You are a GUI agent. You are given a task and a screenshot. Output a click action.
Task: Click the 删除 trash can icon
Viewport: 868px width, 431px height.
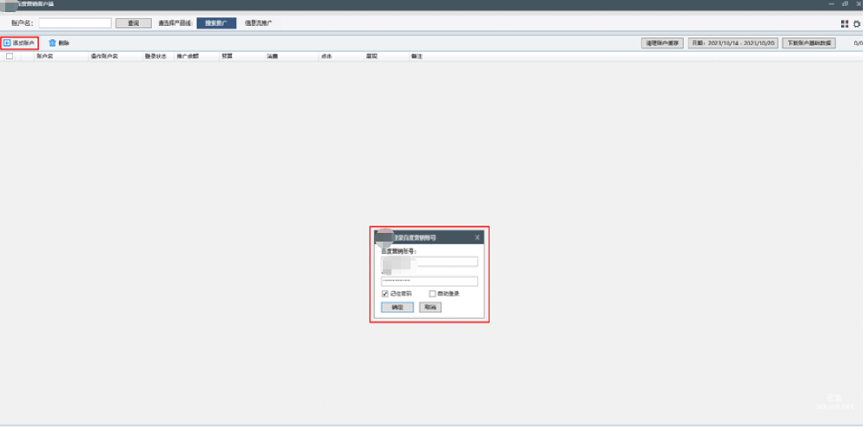[x=52, y=43]
